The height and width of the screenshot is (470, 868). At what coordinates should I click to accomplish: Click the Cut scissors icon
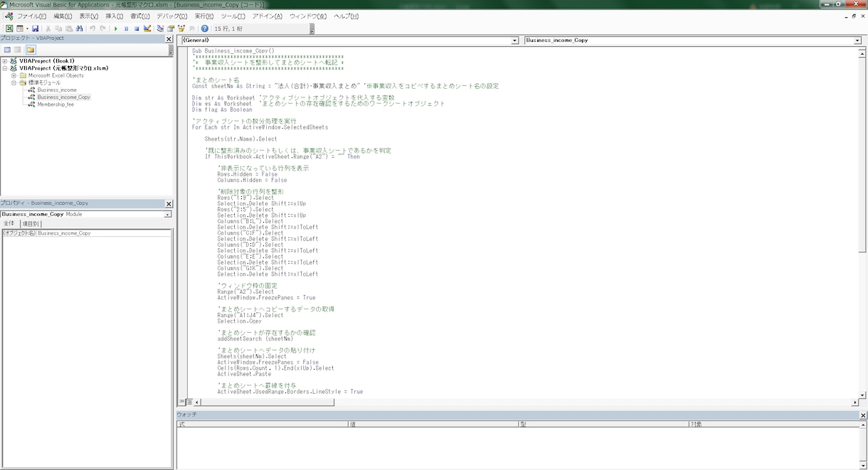(x=48, y=28)
